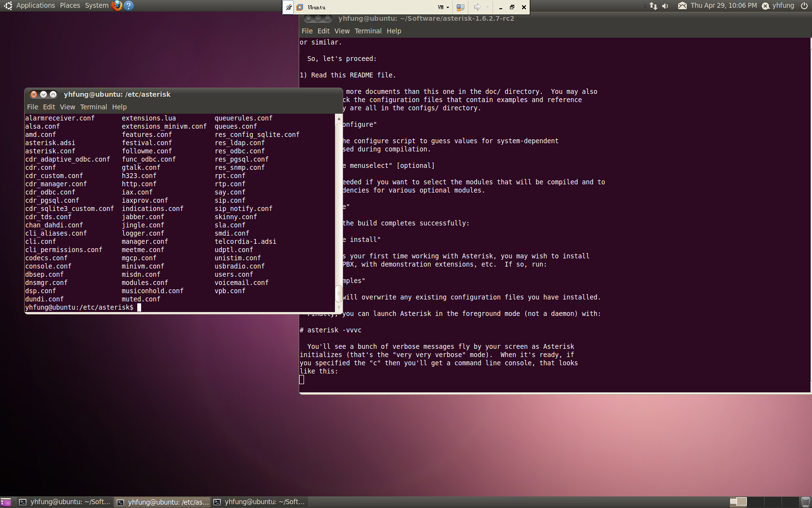812x508 pixels.
Task: Click the /etc/asterisk terminal title bar
Action: point(184,94)
